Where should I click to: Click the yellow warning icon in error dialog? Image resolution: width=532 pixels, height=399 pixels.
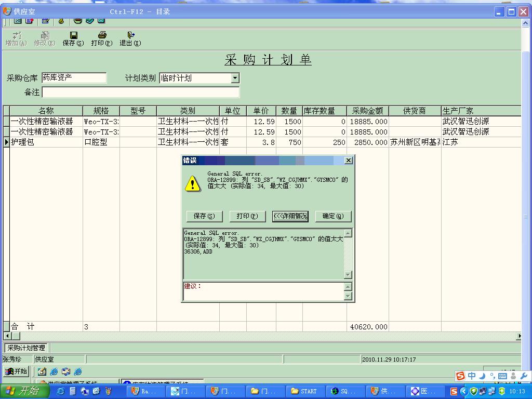click(192, 183)
